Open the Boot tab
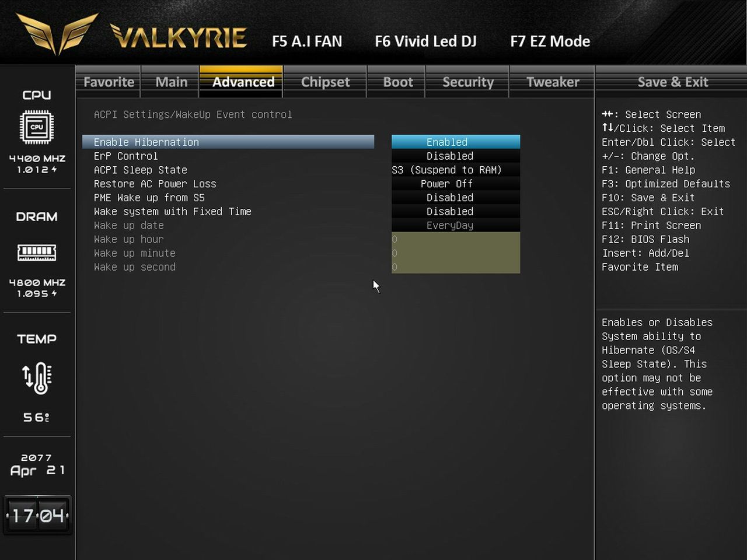The height and width of the screenshot is (560, 747). pos(397,82)
